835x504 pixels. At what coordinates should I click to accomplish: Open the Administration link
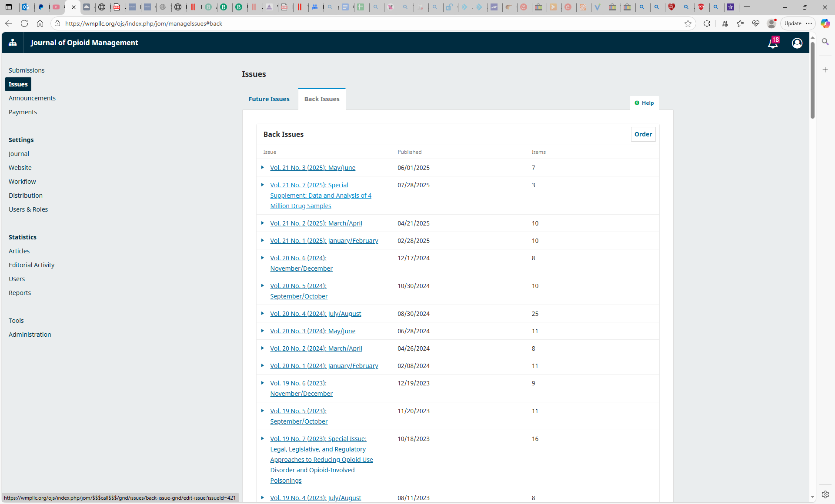click(x=30, y=335)
